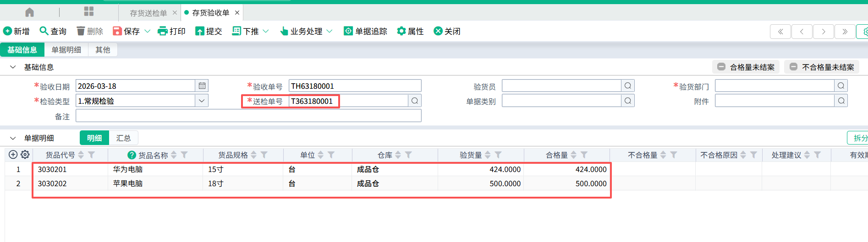Collapse the 基础信息 section

pos(13,67)
